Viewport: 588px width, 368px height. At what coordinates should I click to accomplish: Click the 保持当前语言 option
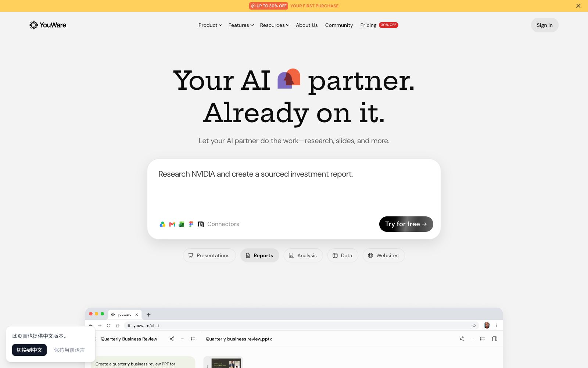click(69, 350)
